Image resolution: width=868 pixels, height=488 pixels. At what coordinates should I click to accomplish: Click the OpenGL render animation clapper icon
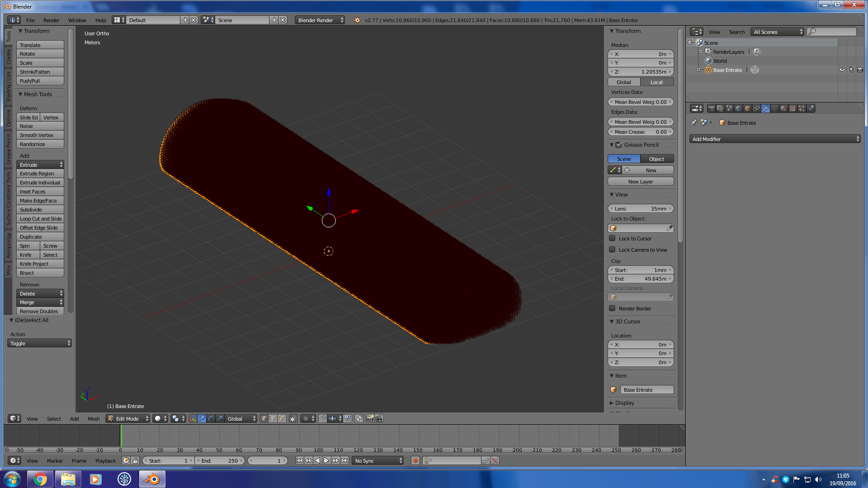coord(379,418)
